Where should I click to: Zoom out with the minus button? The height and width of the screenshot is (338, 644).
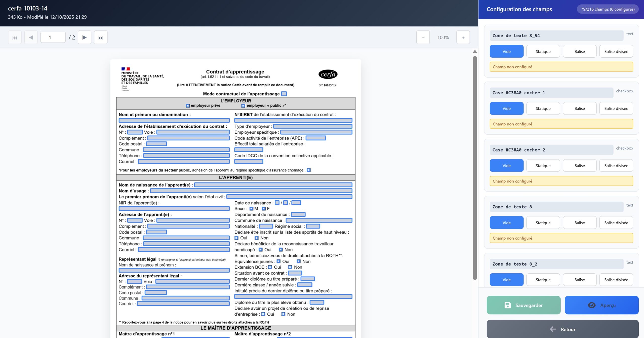pos(423,37)
